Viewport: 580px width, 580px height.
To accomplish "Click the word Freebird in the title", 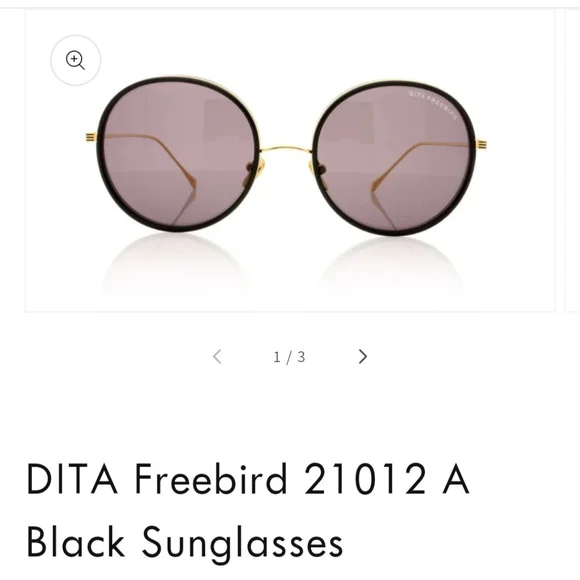I will [211, 479].
